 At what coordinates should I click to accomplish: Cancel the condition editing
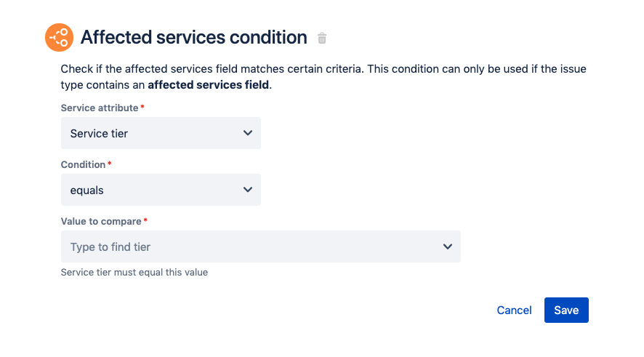tap(514, 310)
